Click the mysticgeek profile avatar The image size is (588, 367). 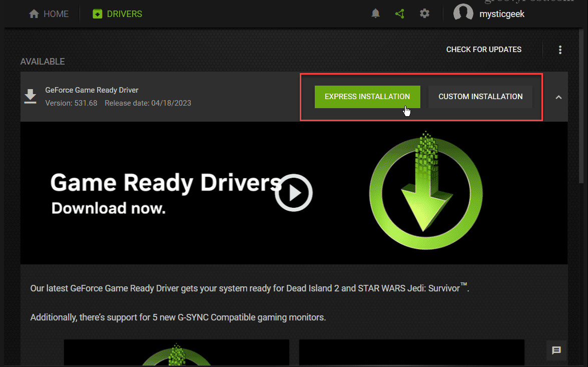coord(463,13)
